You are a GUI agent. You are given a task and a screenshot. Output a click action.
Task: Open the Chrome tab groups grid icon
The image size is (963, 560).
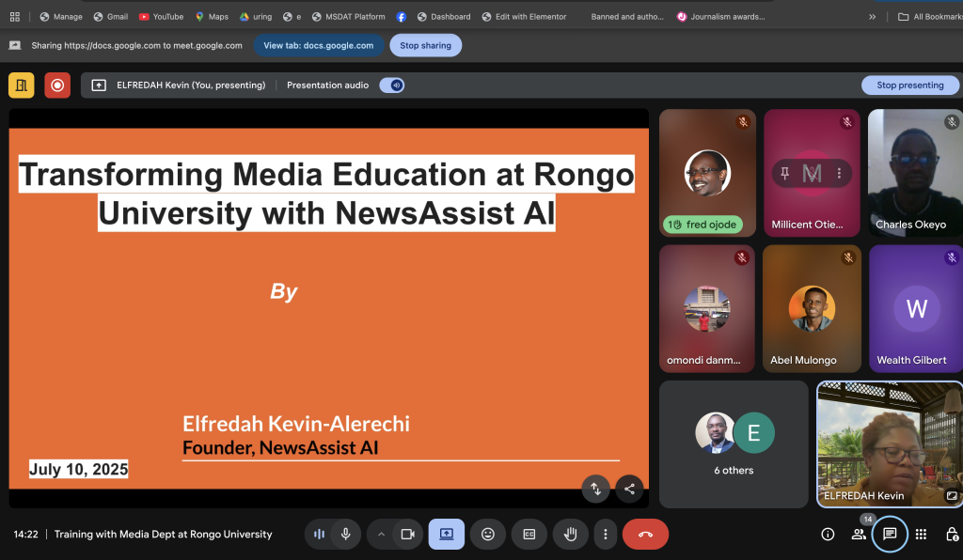coord(15,17)
